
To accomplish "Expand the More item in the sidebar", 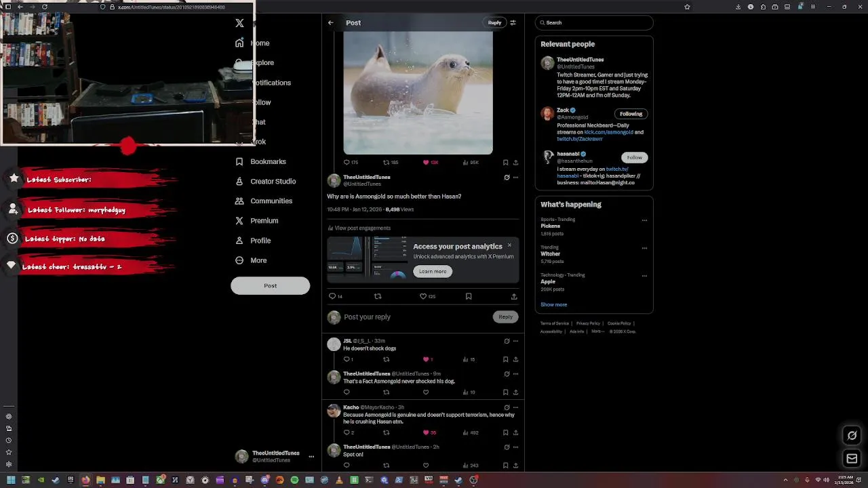I will (x=252, y=260).
